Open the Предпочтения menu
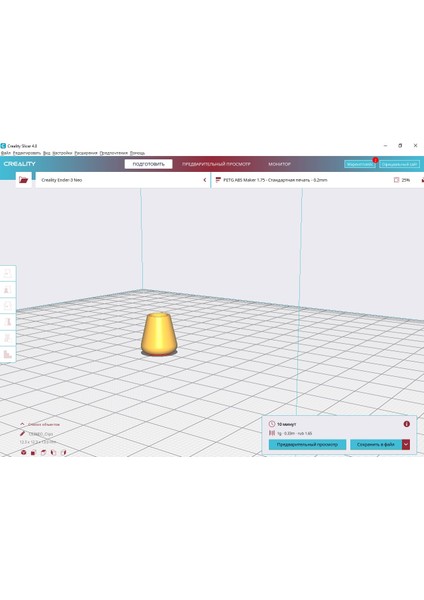Image resolution: width=424 pixels, height=600 pixels. [114, 153]
